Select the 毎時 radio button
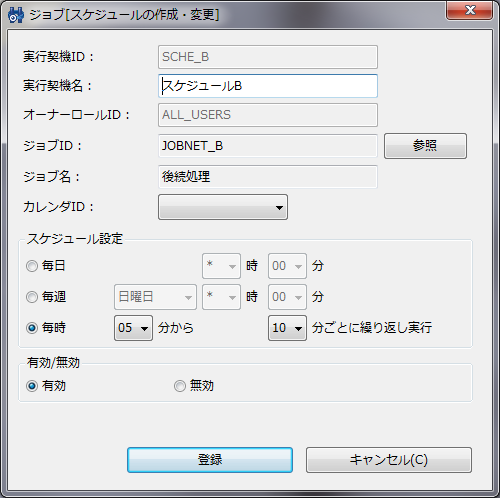Screen dimensions: 500x498 pyautogui.click(x=32, y=328)
